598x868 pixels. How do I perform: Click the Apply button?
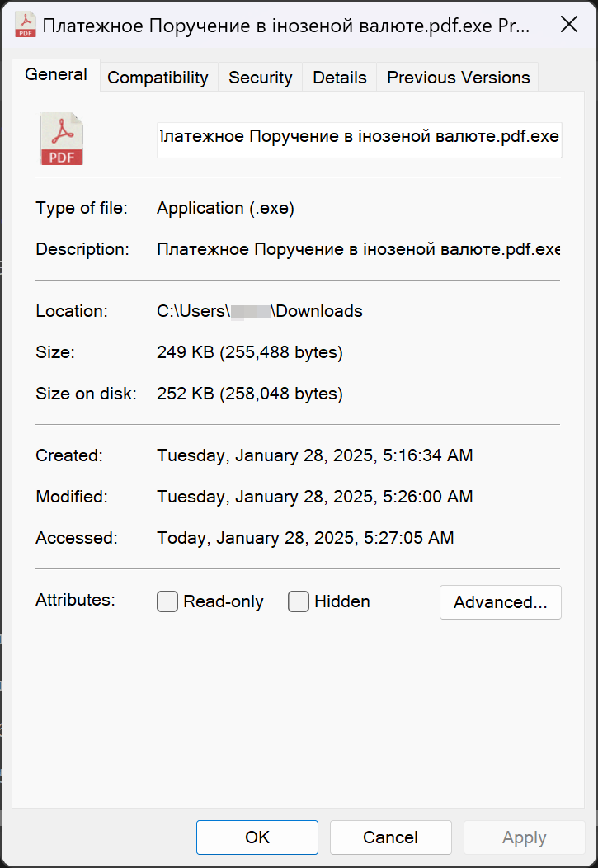[524, 837]
